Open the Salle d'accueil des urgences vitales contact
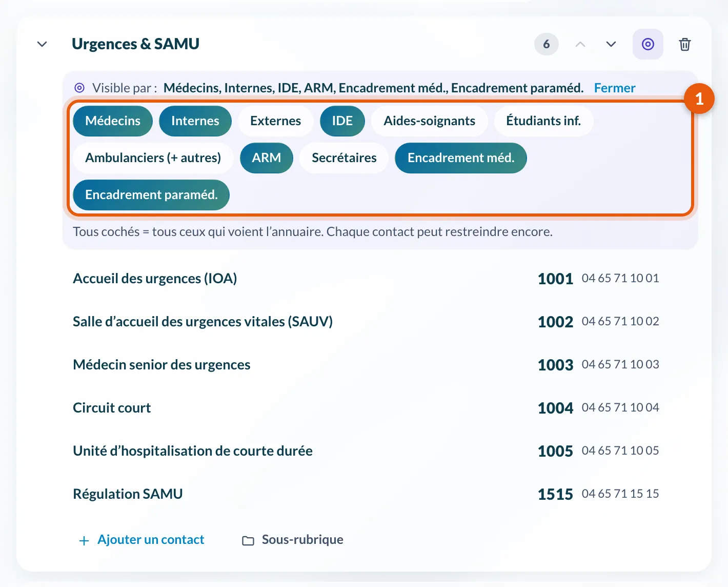This screenshot has width=728, height=587. [203, 322]
